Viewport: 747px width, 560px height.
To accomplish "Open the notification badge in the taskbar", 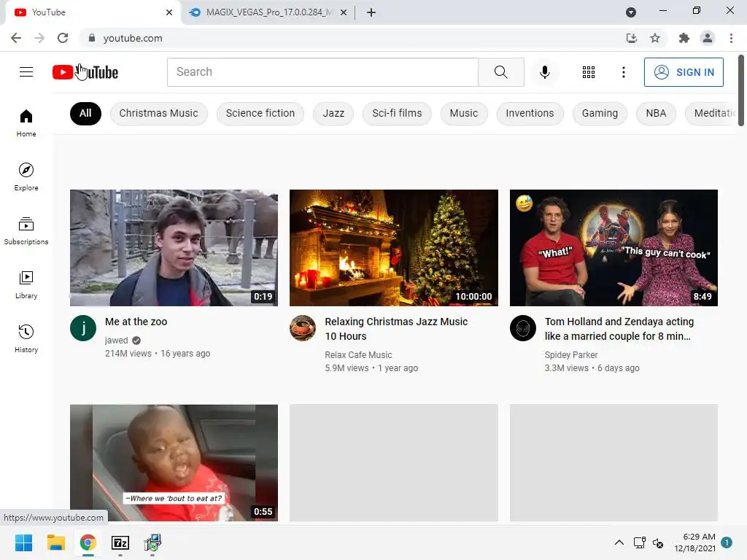I will coord(726,542).
